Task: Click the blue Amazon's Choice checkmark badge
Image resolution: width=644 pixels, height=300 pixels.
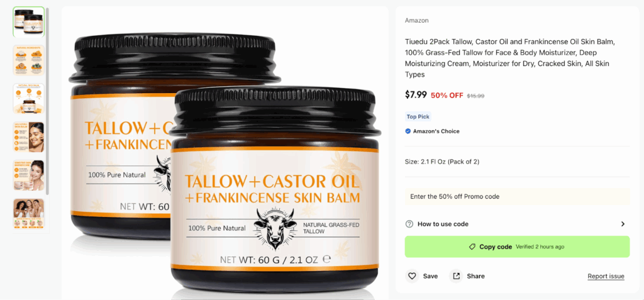Action: pyautogui.click(x=408, y=131)
